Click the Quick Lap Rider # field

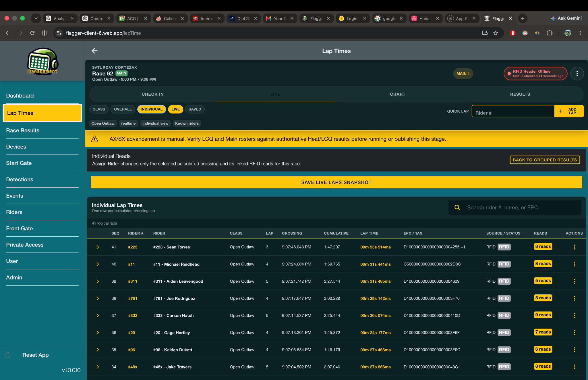click(513, 111)
